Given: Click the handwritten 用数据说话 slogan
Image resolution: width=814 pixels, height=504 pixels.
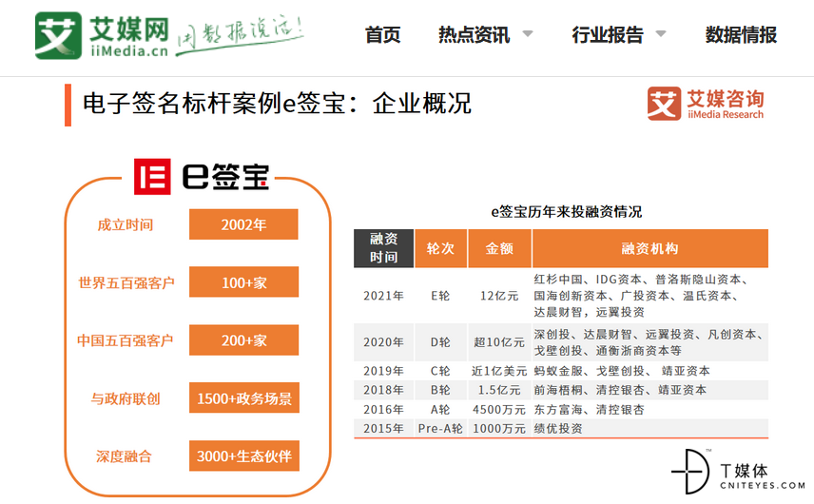Looking at the screenshot, I should click(x=240, y=35).
